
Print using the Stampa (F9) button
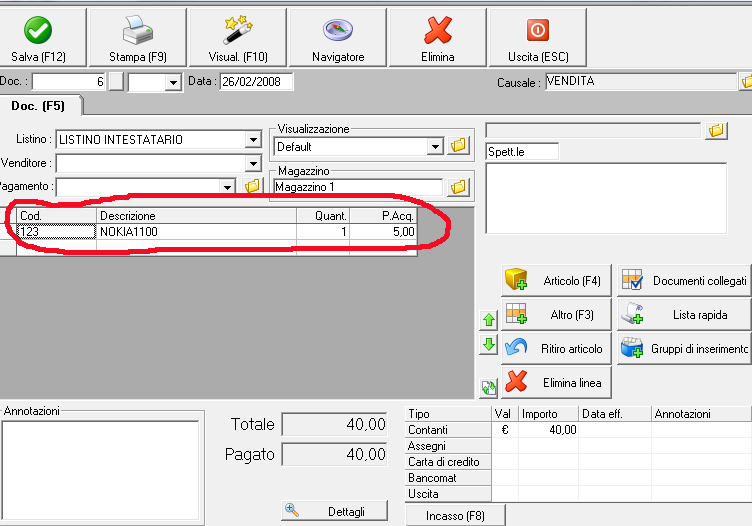(x=138, y=37)
